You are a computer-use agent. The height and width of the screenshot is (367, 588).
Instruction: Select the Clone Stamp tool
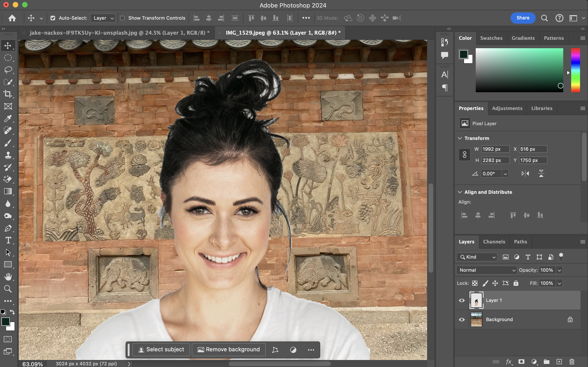pos(8,155)
